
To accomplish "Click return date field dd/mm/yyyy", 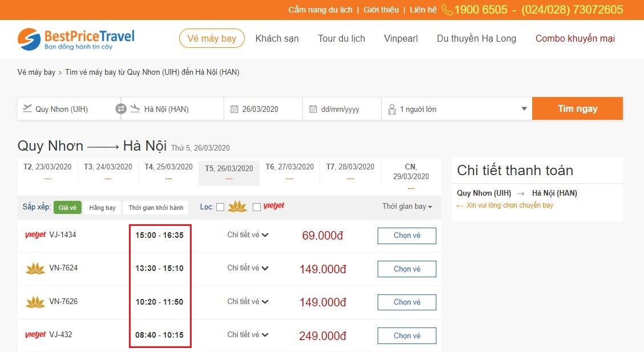I will point(342,109).
